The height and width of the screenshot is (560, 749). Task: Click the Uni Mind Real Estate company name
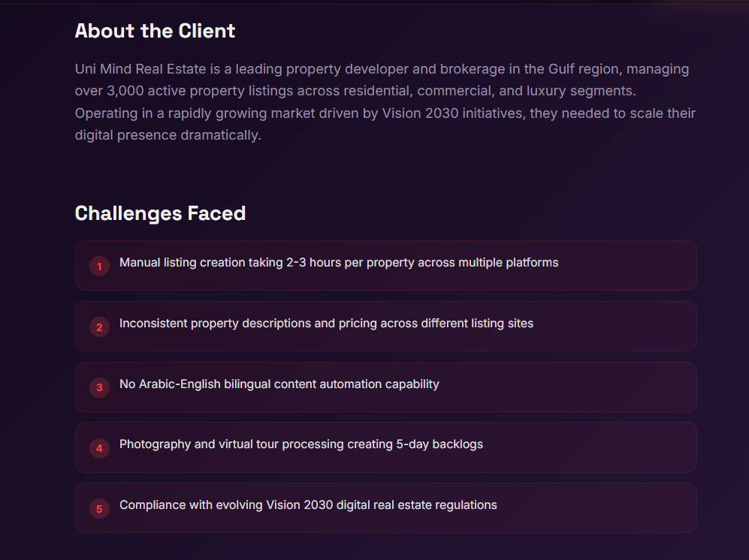[140, 69]
